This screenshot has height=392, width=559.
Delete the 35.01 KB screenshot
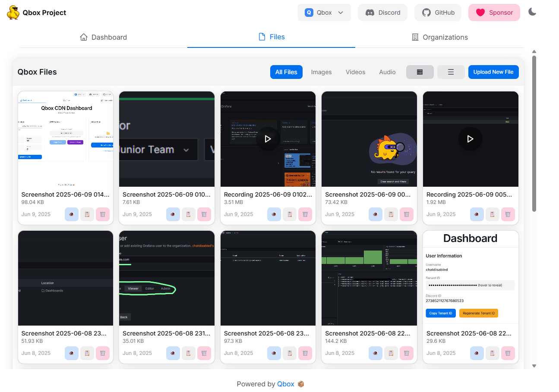(204, 353)
